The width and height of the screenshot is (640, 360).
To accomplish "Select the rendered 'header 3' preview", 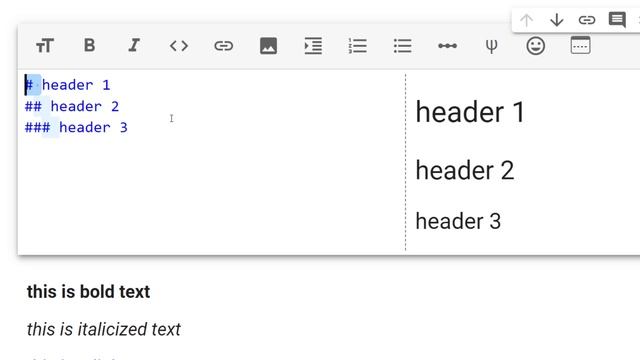I will pyautogui.click(x=458, y=221).
